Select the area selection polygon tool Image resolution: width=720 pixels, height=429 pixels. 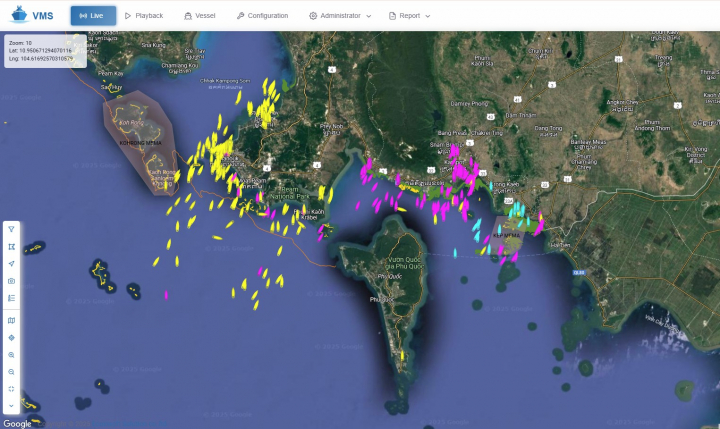click(11, 246)
